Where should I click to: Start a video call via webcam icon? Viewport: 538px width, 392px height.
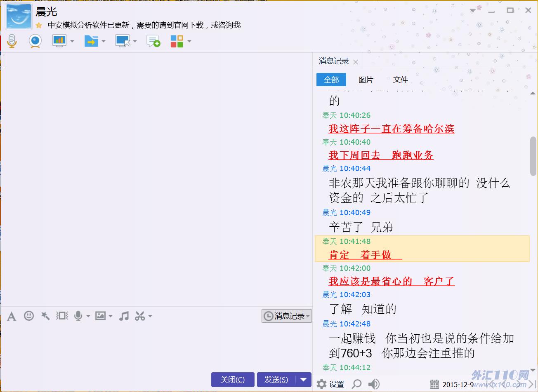coord(35,41)
